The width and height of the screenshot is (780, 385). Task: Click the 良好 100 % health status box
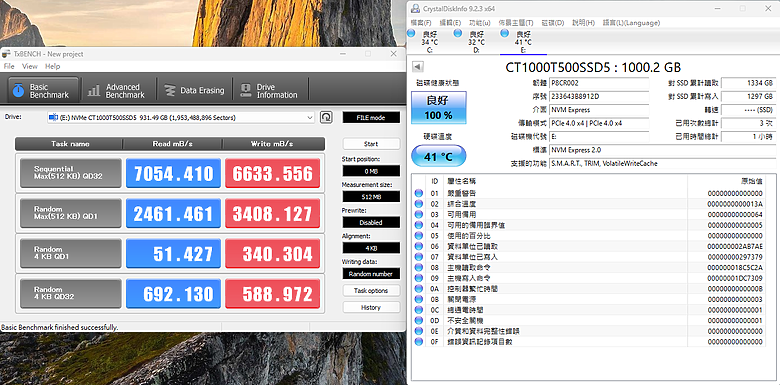coord(439,107)
